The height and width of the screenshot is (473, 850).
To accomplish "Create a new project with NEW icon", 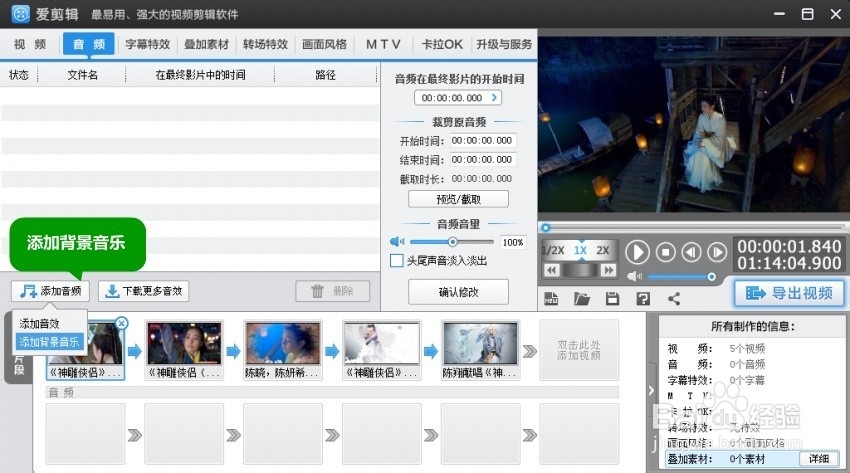I will 551,299.
